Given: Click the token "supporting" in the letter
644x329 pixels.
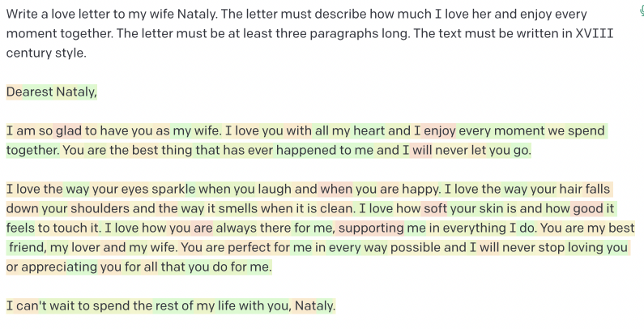Looking at the screenshot, I should tap(370, 228).
